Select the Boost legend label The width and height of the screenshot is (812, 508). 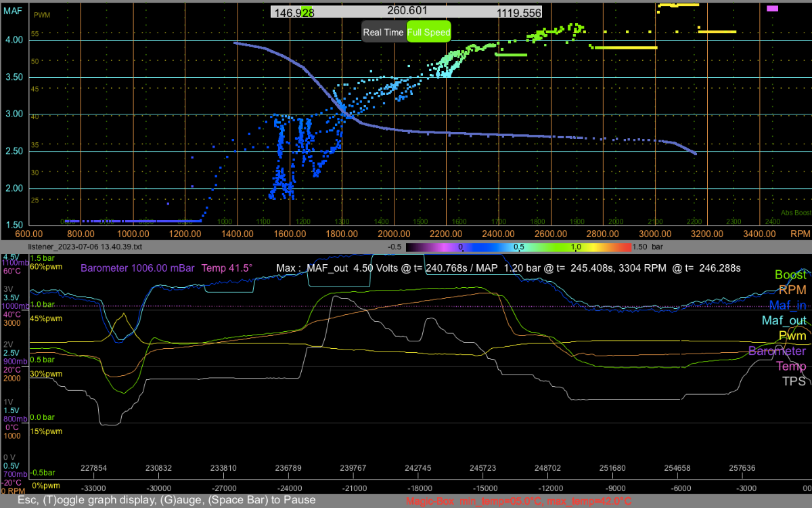[x=790, y=275]
